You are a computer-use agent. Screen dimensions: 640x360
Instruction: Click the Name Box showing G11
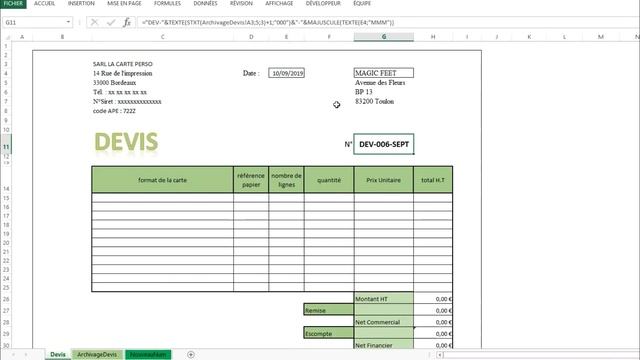(x=33, y=22)
